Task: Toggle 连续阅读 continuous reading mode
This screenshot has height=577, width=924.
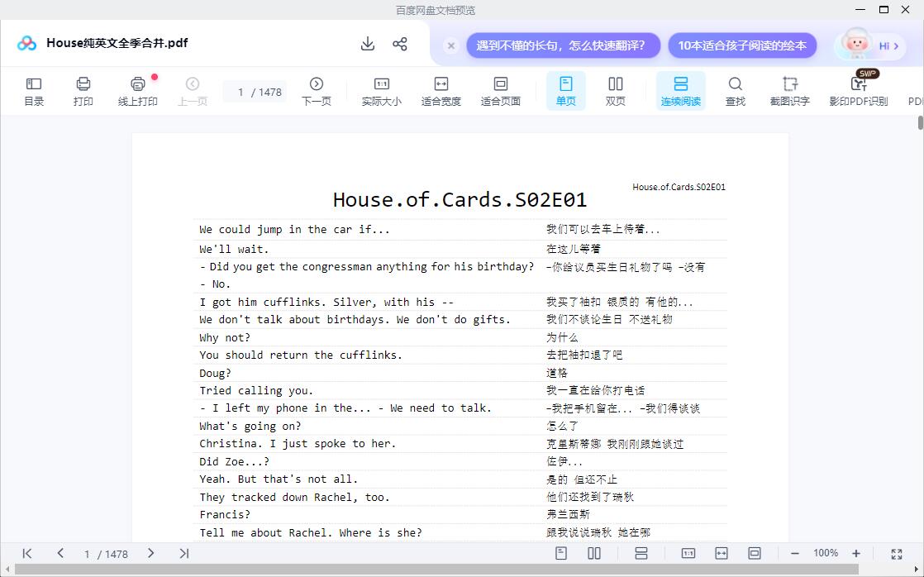Action: pos(680,91)
